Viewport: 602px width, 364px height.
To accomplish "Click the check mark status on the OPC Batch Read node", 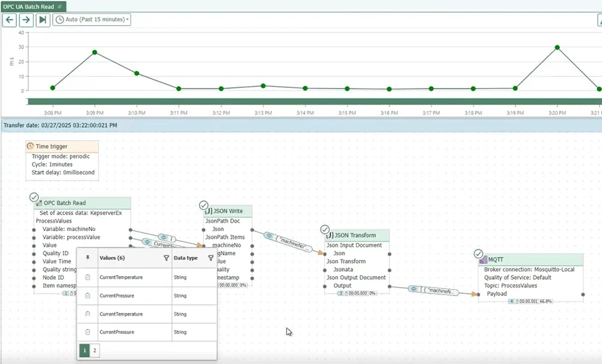I will pos(34,197).
